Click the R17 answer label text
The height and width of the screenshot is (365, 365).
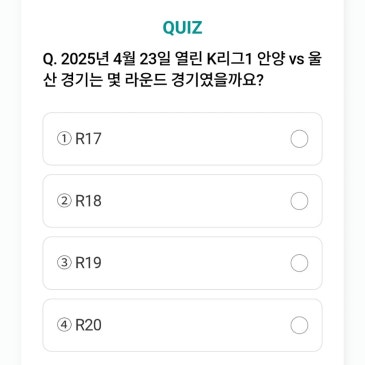point(88,139)
